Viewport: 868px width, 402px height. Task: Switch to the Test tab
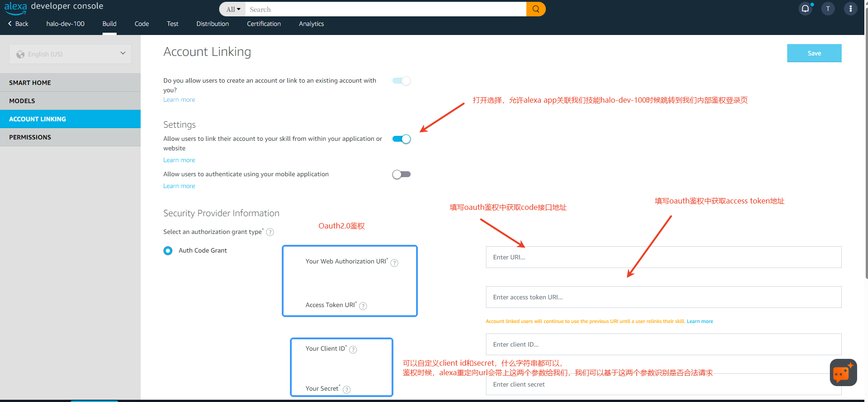point(172,24)
